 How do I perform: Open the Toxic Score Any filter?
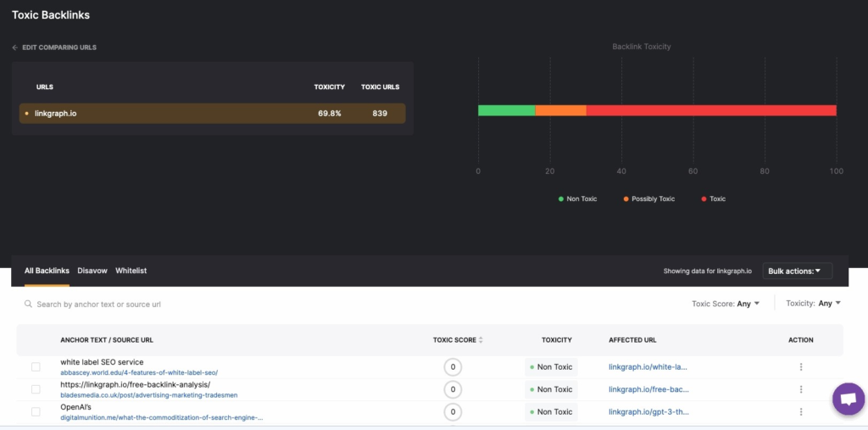(726, 304)
